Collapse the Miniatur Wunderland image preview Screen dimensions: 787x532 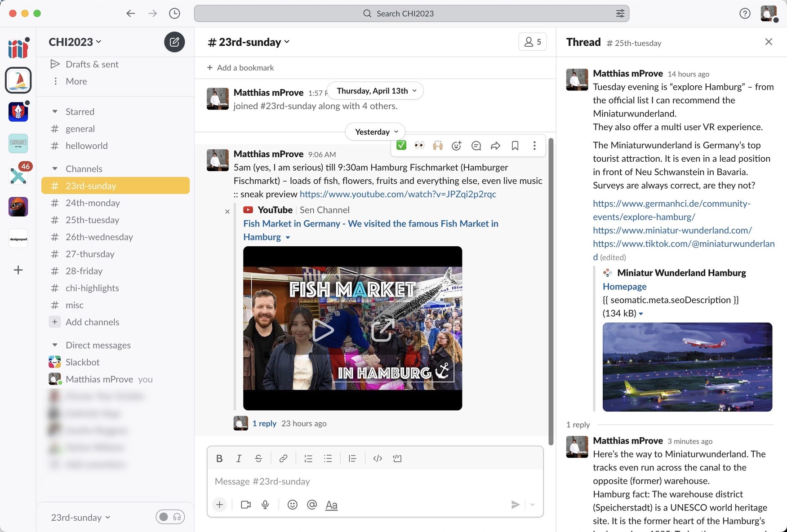(641, 314)
